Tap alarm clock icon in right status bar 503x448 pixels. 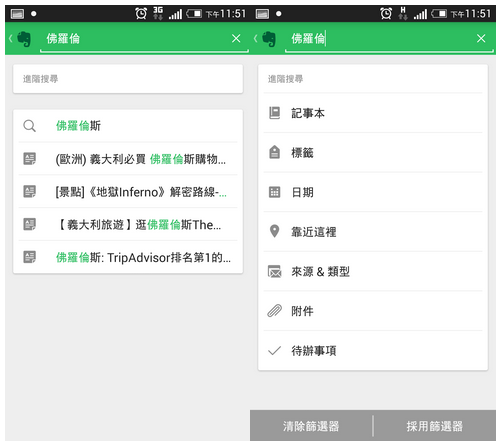[x=386, y=14]
